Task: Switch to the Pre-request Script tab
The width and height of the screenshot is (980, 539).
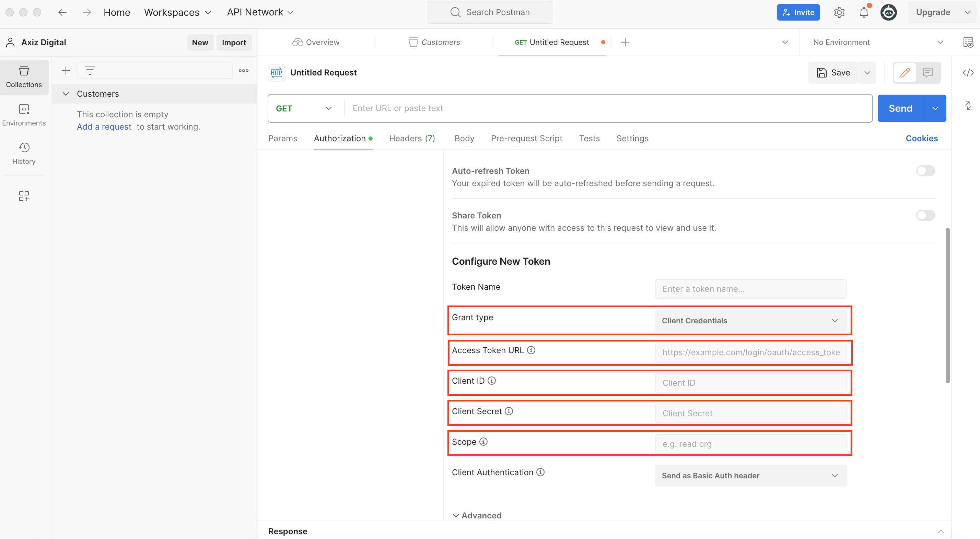Action: [526, 139]
